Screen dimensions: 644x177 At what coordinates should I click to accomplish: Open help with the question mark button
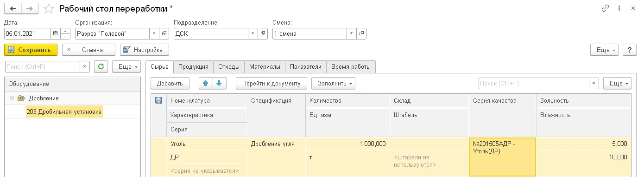(x=630, y=50)
